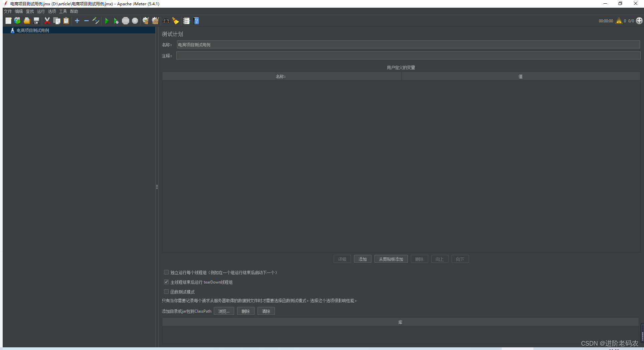Click 浏览... to add jar to ClassPath
Screen dimensions: 644x350
223,311
